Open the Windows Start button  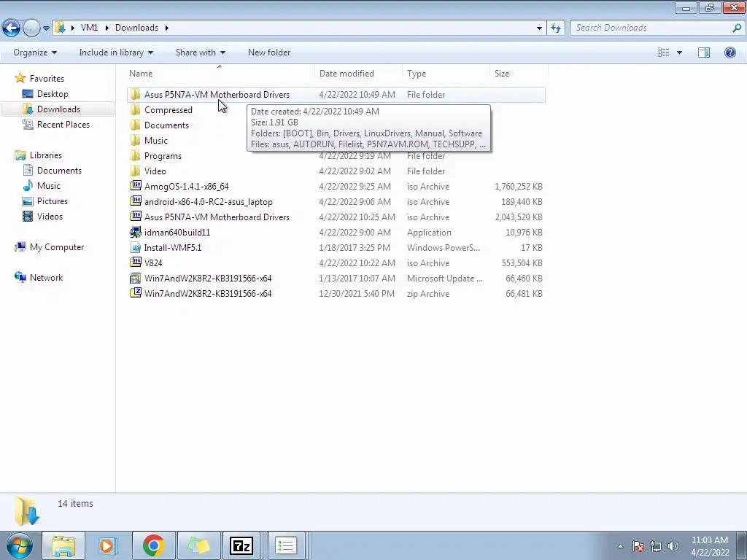pos(19,545)
